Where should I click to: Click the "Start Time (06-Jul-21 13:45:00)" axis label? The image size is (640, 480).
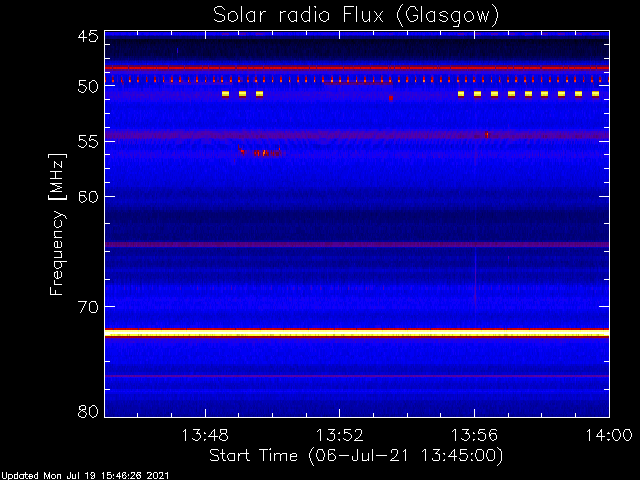click(x=356, y=456)
